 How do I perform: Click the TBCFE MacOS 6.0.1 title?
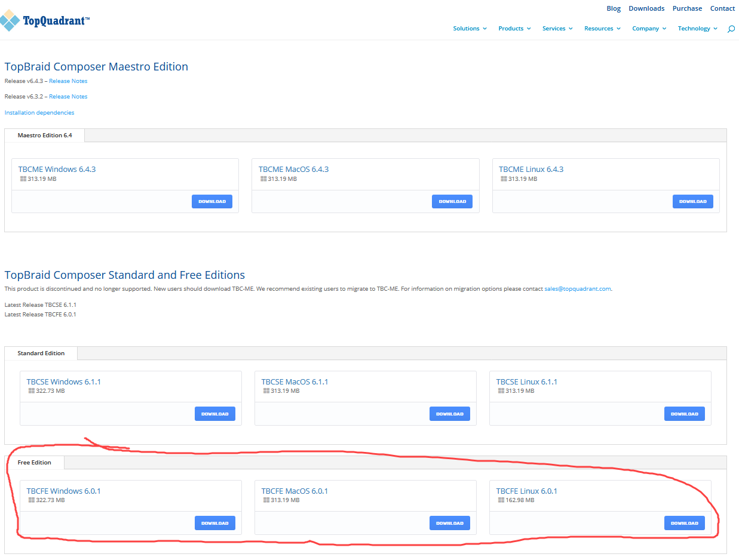pyautogui.click(x=295, y=491)
